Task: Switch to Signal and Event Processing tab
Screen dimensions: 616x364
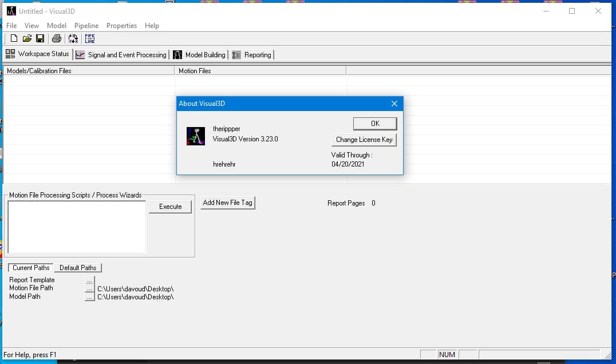Action: 121,55
